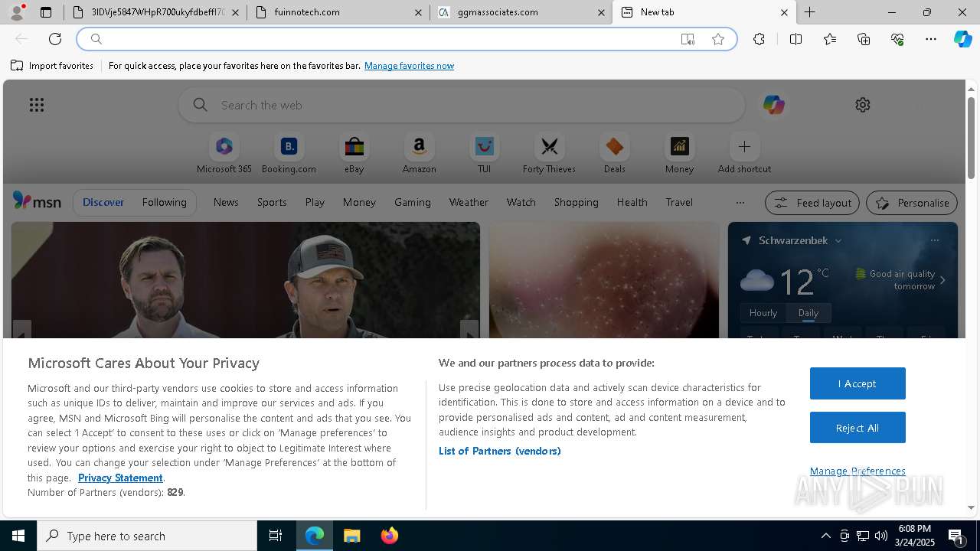Open Forty Thieves shortcut
The image size is (980, 551).
click(x=549, y=153)
